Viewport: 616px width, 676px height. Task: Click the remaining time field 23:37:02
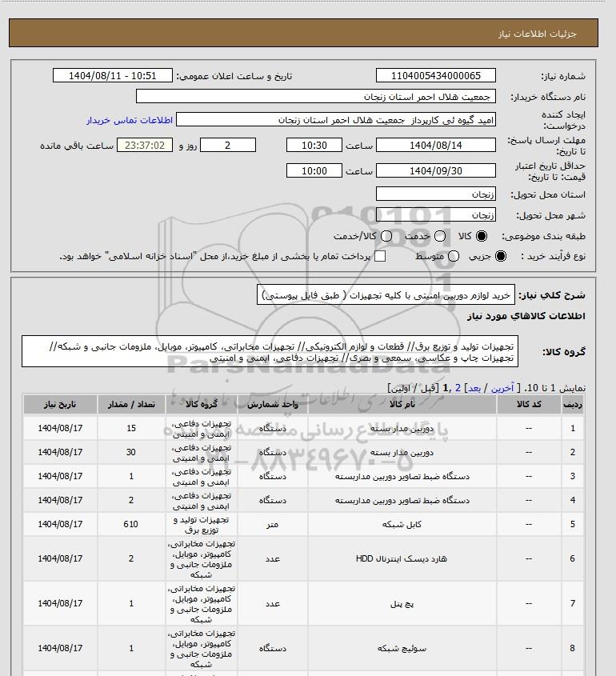pos(145,146)
